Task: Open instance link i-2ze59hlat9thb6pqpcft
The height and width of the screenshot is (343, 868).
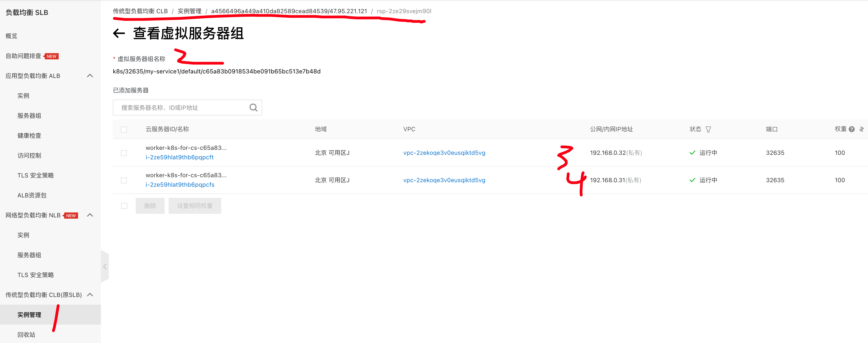Action: 180,157
